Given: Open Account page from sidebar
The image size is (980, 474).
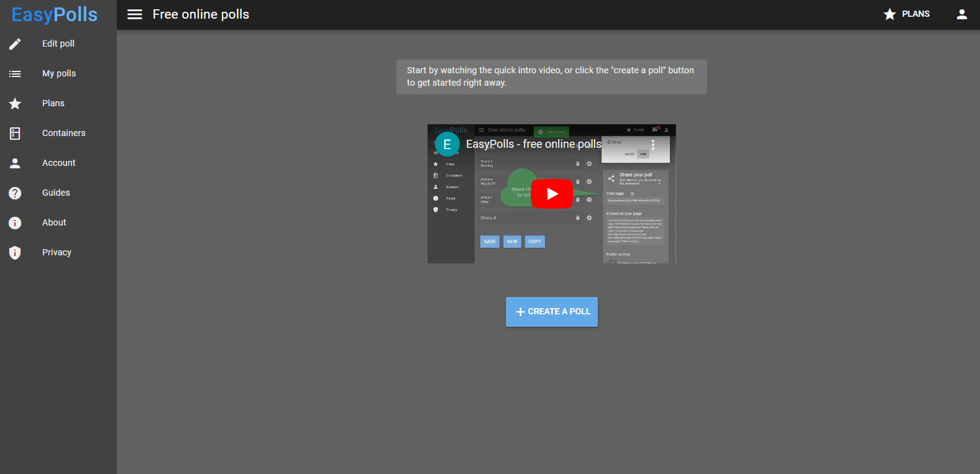Looking at the screenshot, I should pyautogui.click(x=58, y=163).
